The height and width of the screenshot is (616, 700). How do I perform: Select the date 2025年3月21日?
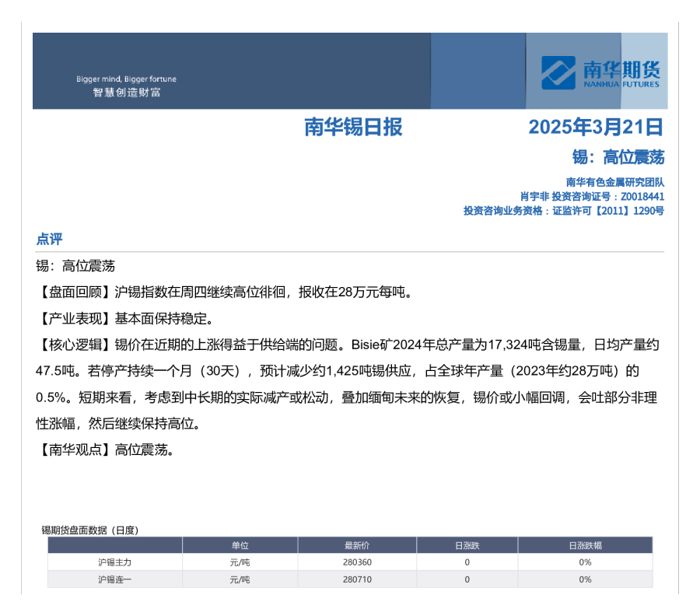click(x=596, y=127)
